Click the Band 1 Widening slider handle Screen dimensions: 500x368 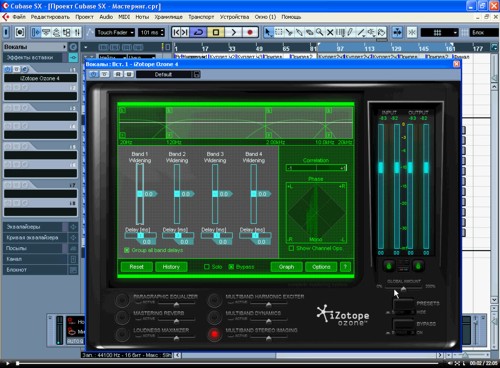coord(140,194)
